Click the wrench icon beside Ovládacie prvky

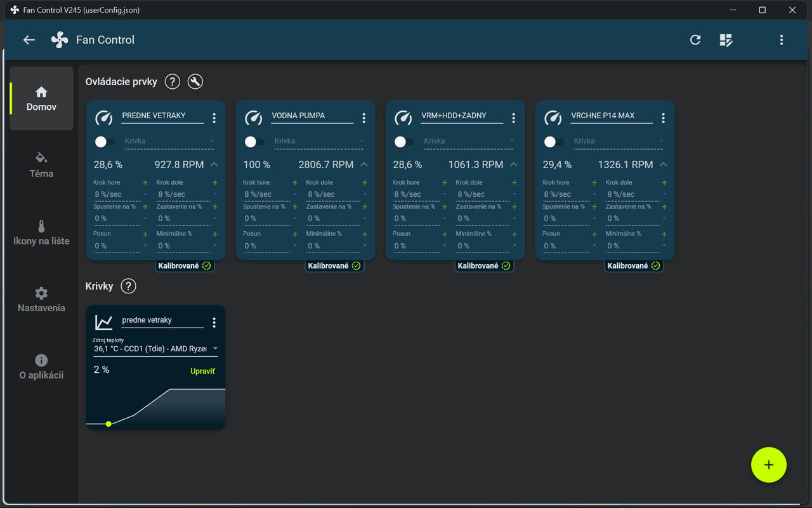(x=195, y=81)
